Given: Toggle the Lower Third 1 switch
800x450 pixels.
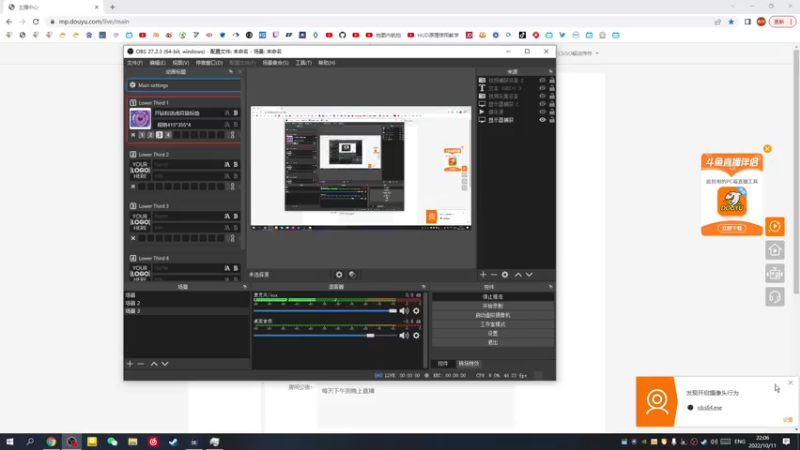Looking at the screenshot, I should click(133, 103).
